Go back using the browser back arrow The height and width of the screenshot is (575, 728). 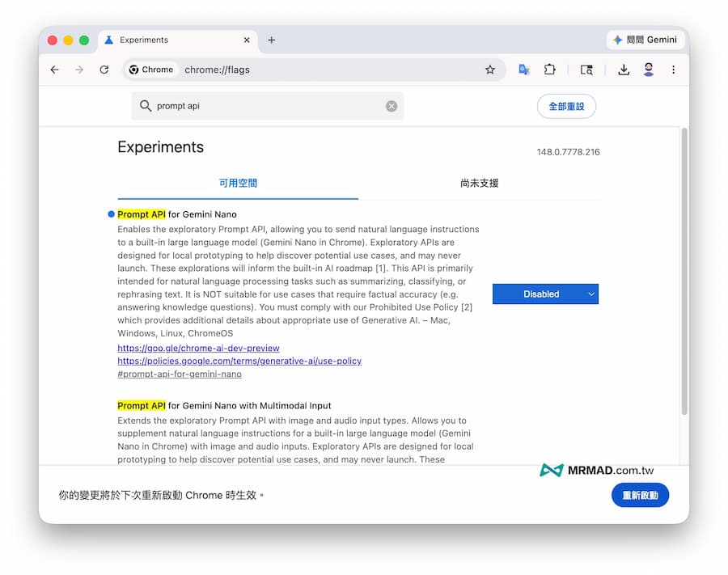pos(55,70)
